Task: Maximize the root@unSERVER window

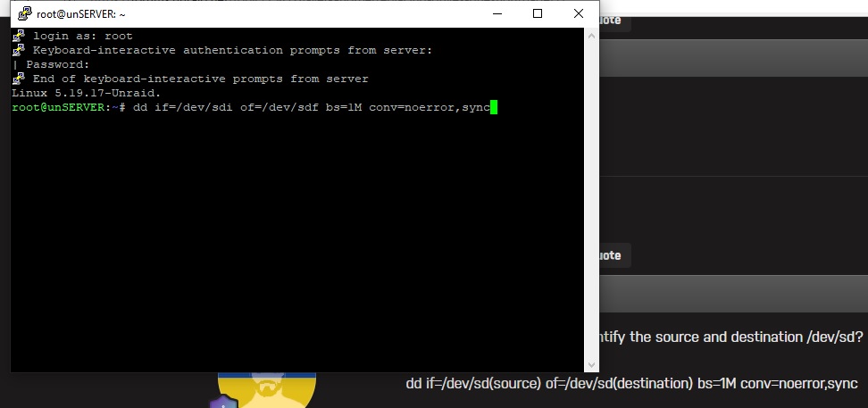Action: click(x=538, y=14)
